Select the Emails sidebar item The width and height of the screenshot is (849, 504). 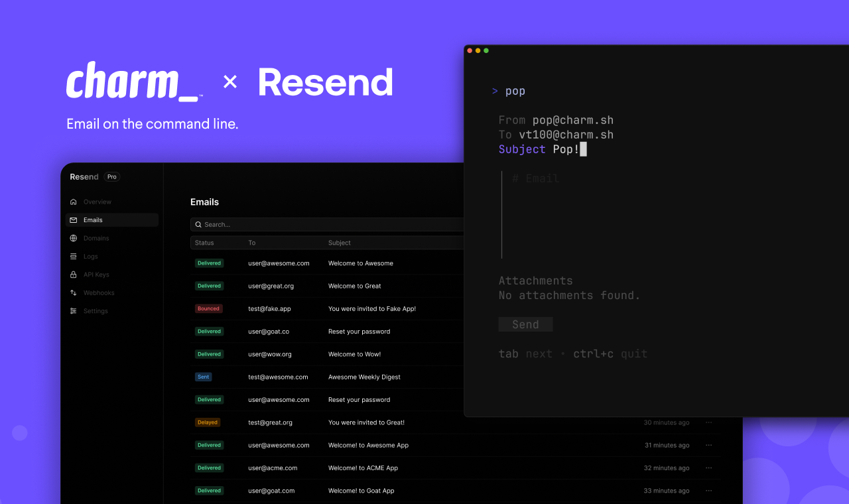coord(111,220)
